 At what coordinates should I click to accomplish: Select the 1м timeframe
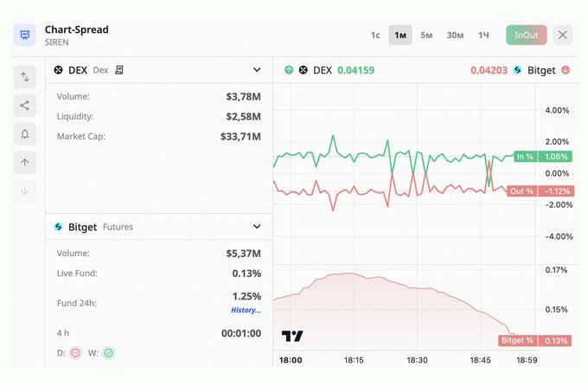tap(400, 35)
